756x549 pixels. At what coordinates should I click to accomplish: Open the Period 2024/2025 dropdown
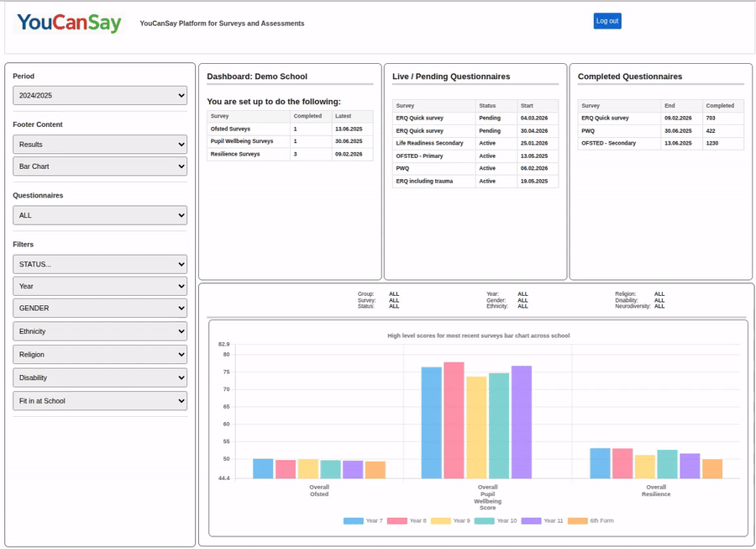coord(100,96)
